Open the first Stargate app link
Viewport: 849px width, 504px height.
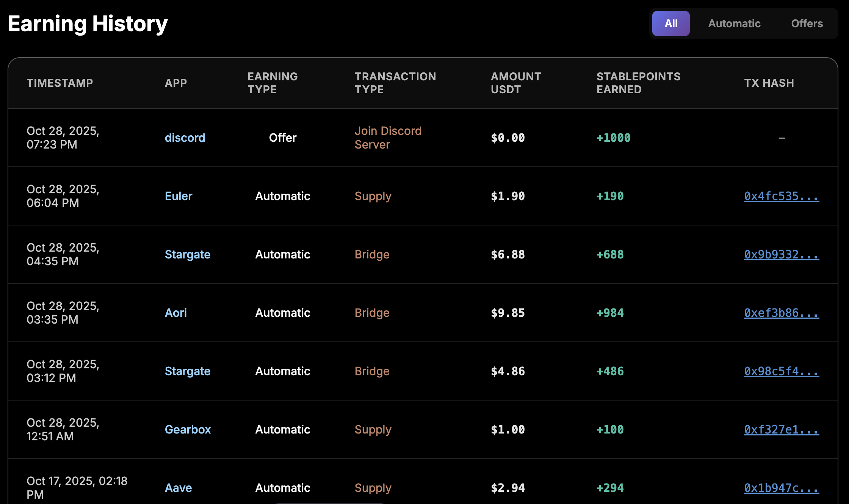[x=188, y=254]
